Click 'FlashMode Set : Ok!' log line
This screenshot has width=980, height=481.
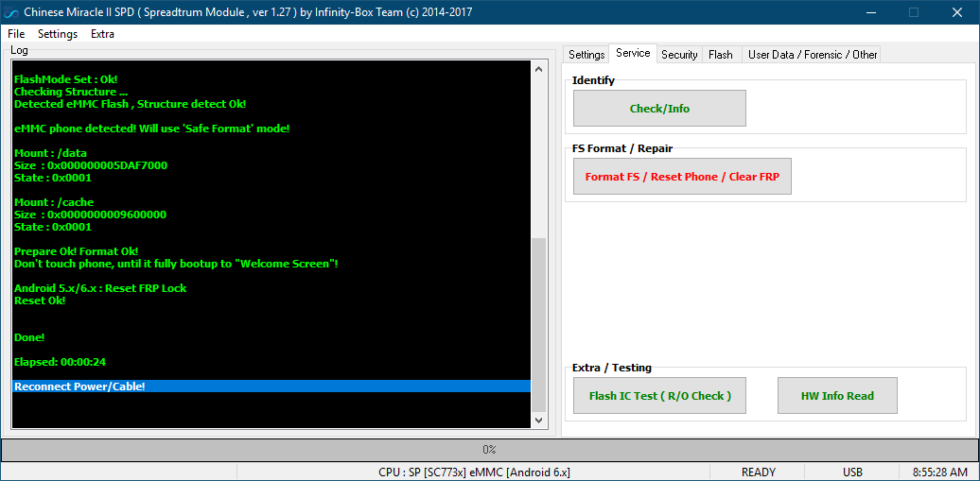[65, 79]
